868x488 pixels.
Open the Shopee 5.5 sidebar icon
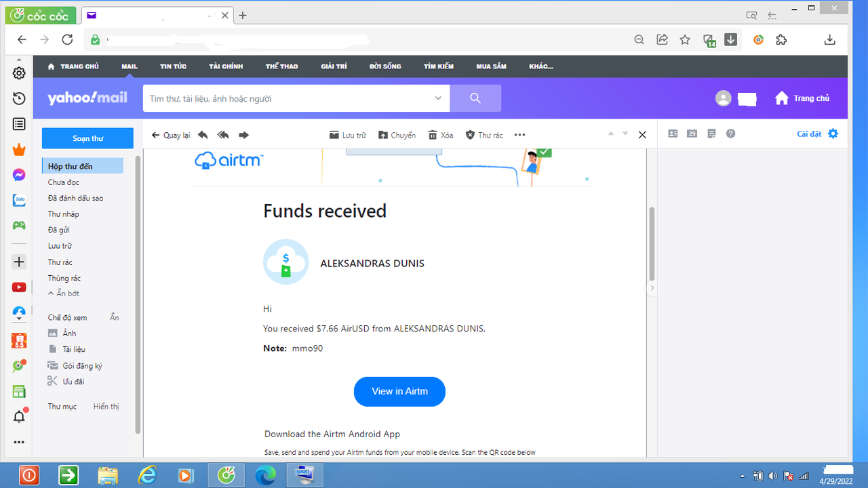tap(19, 340)
